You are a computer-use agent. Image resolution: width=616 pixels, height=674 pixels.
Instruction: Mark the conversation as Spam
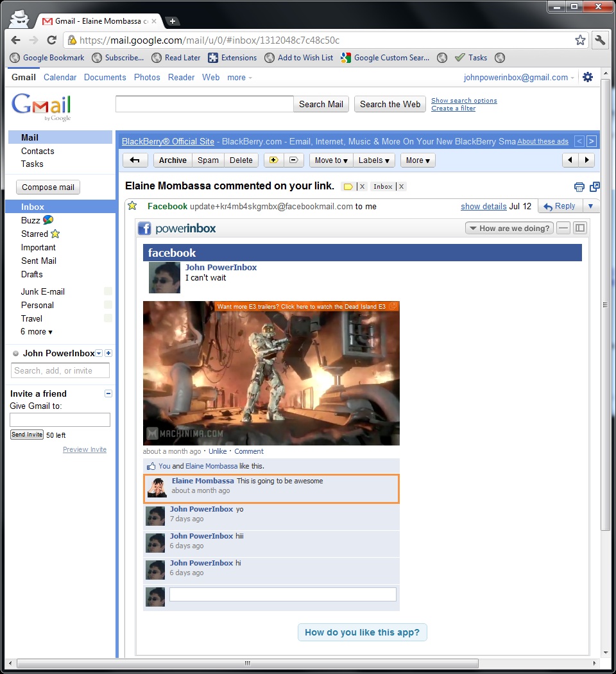[x=208, y=160]
